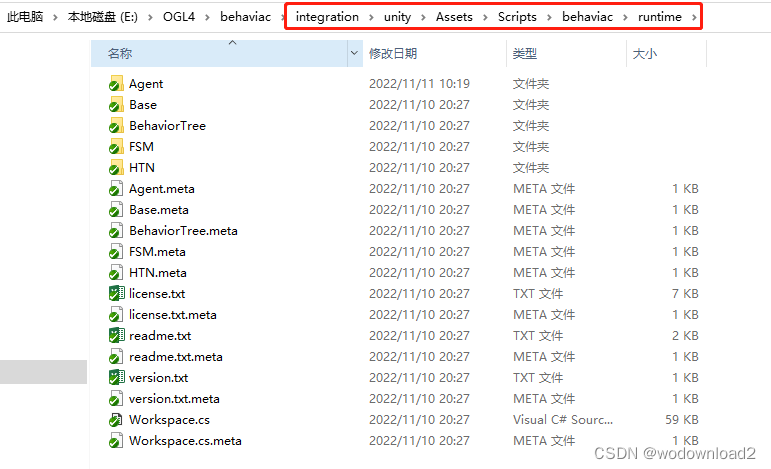This screenshot has height=469, width=771.
Task: Select the FSM folder icon
Action: click(116, 147)
